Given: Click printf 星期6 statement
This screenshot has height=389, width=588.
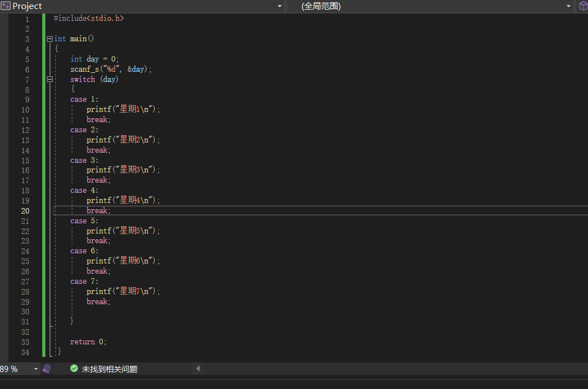Looking at the screenshot, I should tap(123, 261).
